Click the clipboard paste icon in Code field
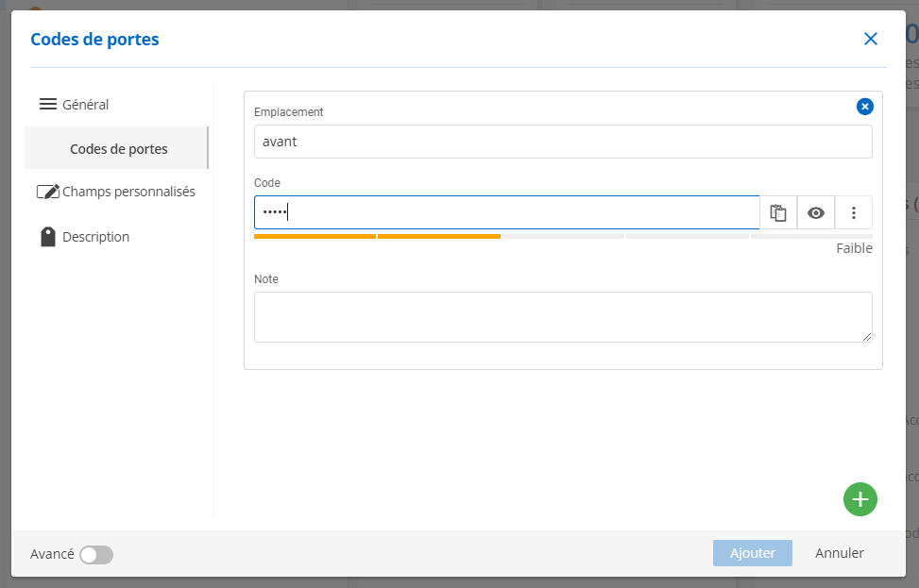Image resolution: width=919 pixels, height=588 pixels. (778, 213)
